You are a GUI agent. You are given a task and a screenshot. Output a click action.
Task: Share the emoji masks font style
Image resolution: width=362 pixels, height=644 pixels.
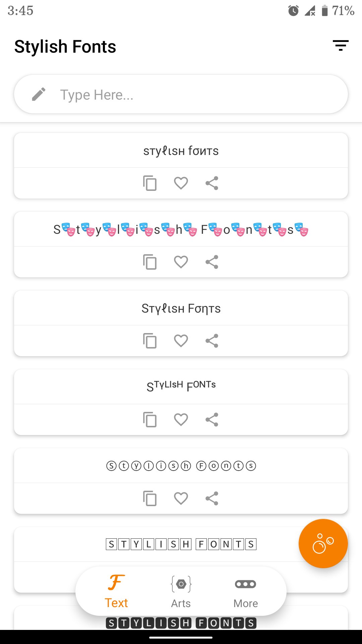coord(212,262)
